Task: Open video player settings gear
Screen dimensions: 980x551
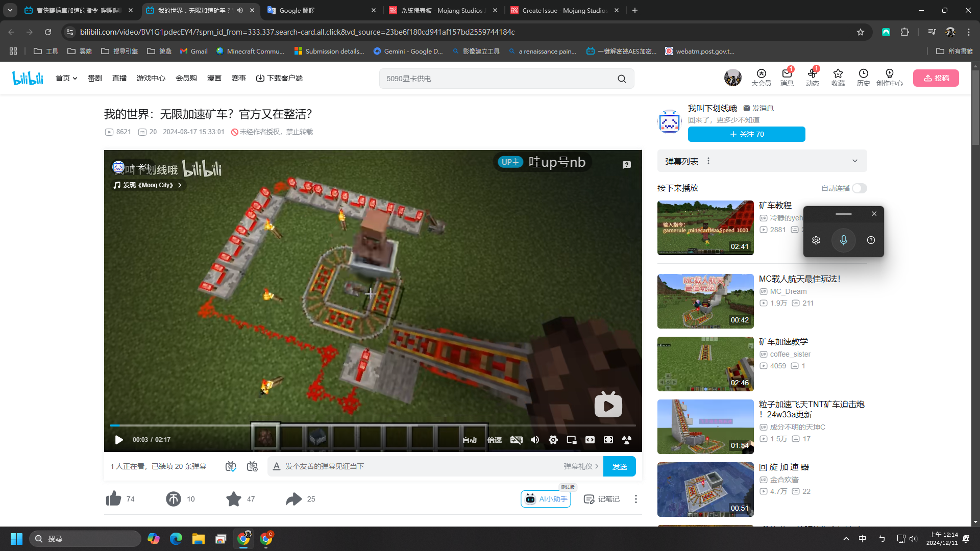Action: [x=553, y=440]
